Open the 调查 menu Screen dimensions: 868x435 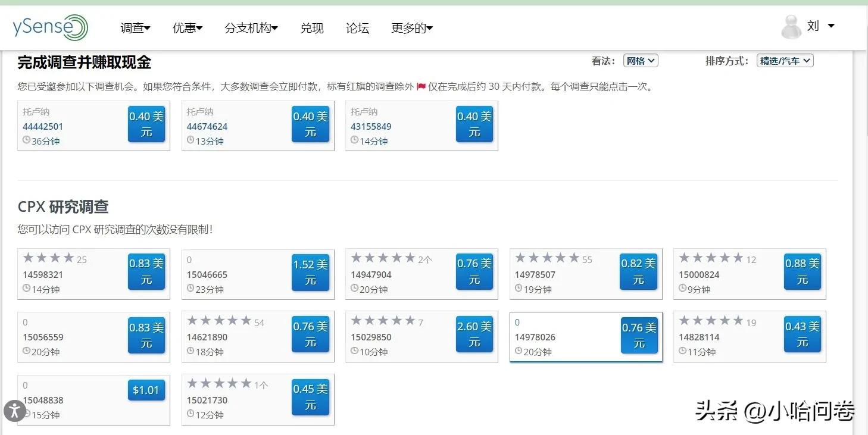tap(135, 28)
